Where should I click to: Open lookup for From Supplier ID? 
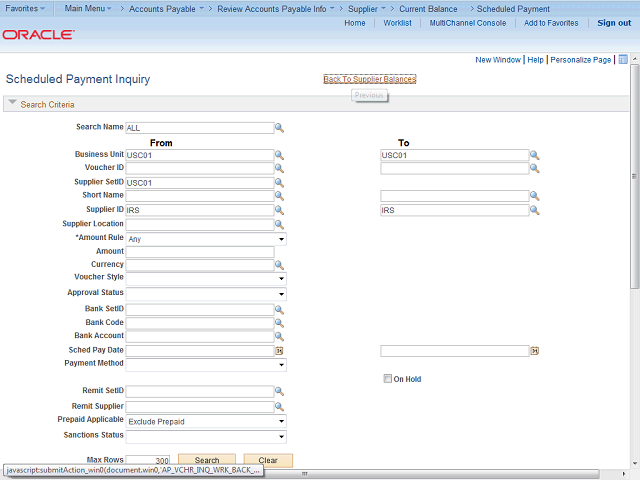279,210
